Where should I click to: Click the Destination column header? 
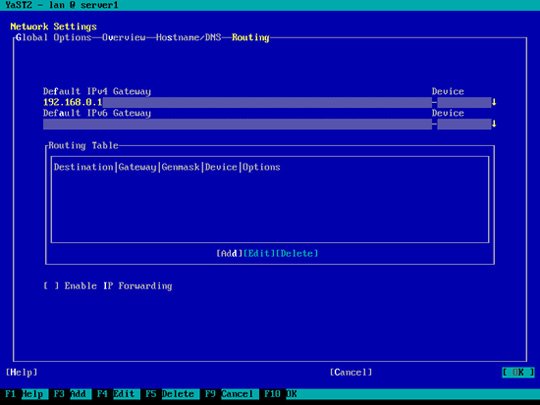pos(83,167)
